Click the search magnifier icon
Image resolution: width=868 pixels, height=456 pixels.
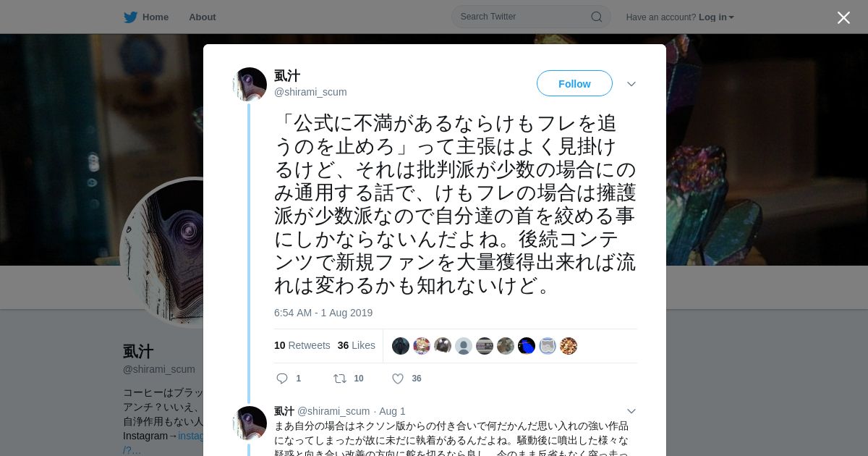click(597, 17)
